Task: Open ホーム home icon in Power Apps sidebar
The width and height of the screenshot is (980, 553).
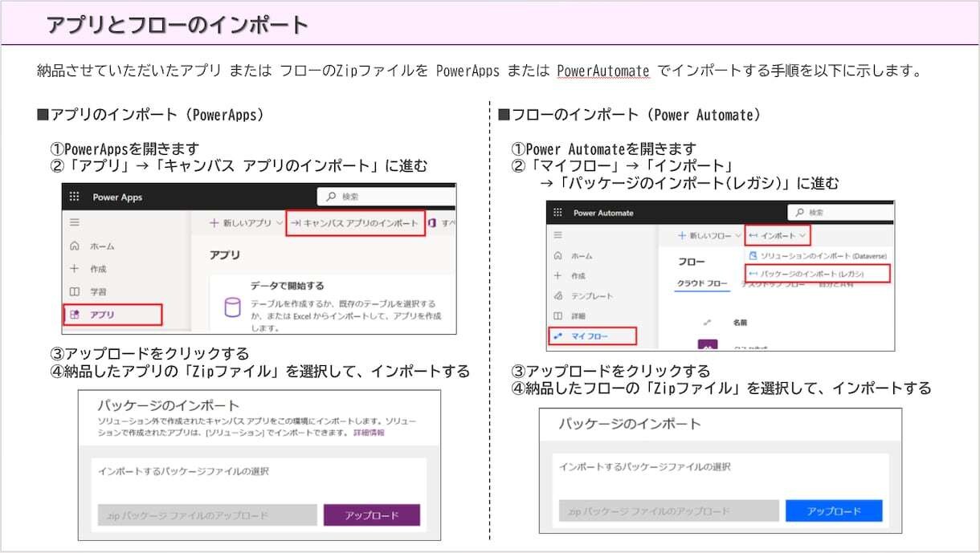Action: click(x=75, y=246)
